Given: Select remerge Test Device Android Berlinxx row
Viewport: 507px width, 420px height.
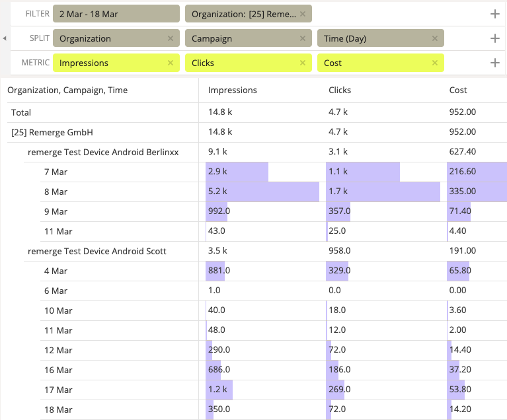Looking at the screenshot, I should point(103,152).
